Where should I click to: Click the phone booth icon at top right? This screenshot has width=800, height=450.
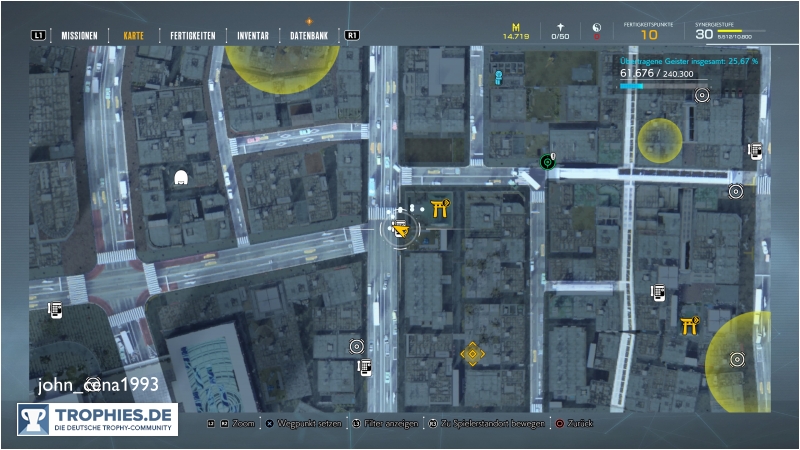(756, 151)
